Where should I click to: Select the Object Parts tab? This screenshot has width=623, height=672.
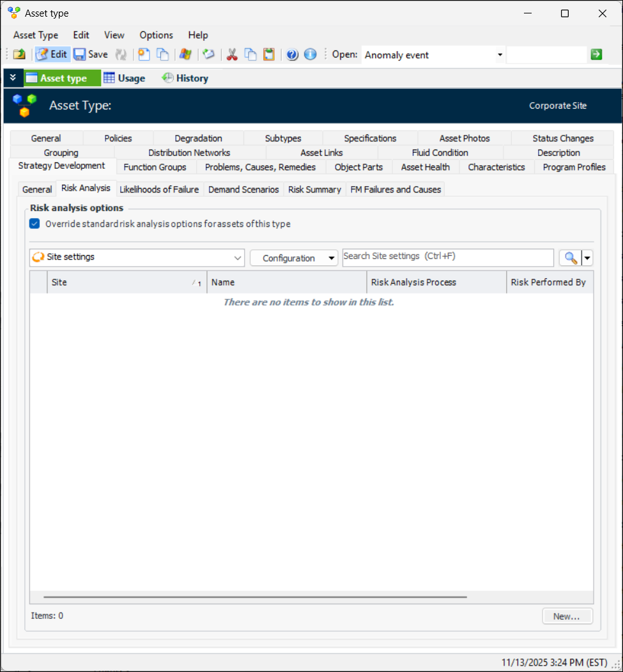pyautogui.click(x=359, y=167)
